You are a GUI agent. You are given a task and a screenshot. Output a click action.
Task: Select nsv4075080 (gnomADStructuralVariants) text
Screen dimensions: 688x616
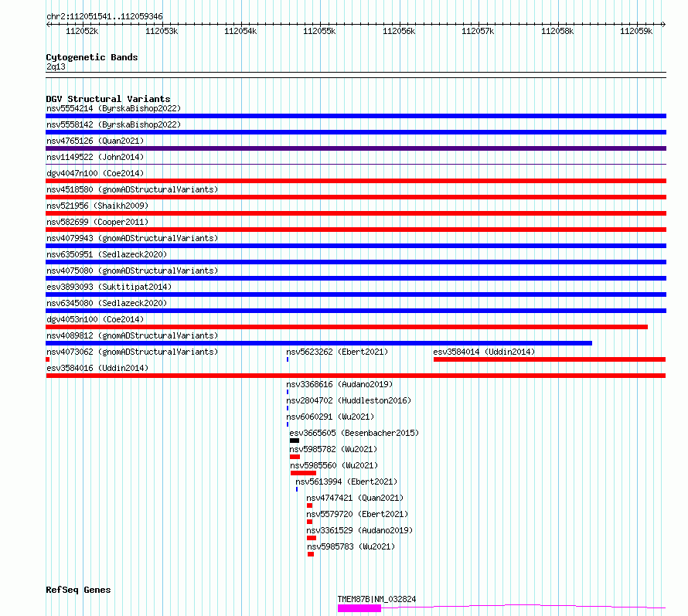click(x=132, y=271)
